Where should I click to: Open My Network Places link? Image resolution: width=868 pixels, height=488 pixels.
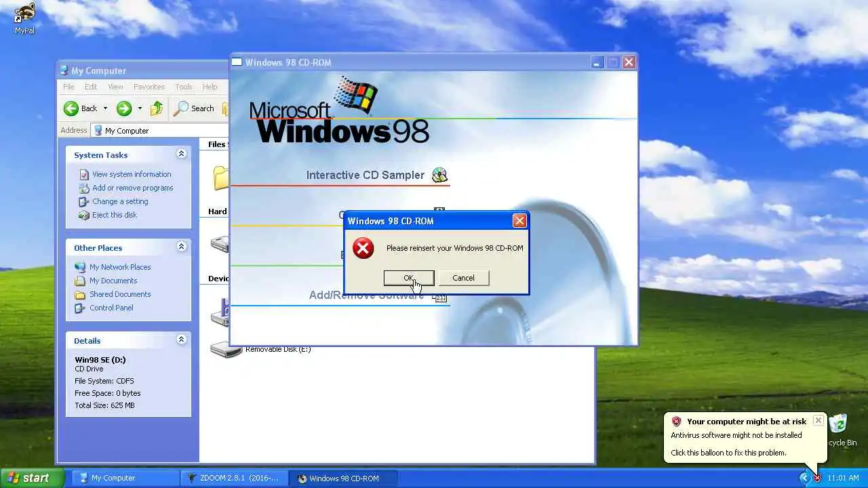(x=120, y=267)
